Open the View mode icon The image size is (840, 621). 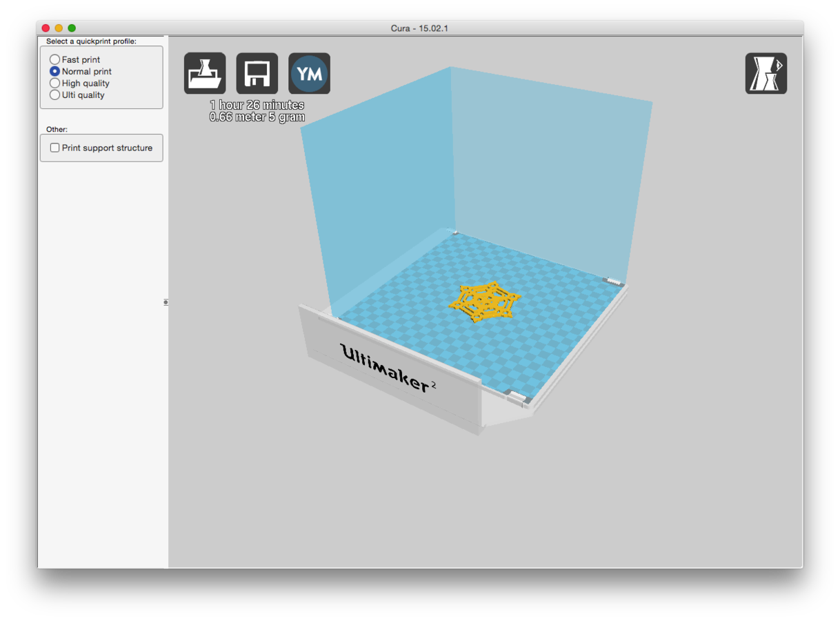766,73
